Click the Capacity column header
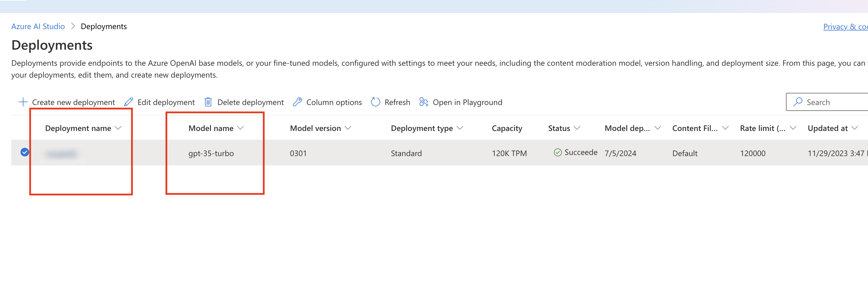Image resolution: width=868 pixels, height=289 pixels. [507, 128]
